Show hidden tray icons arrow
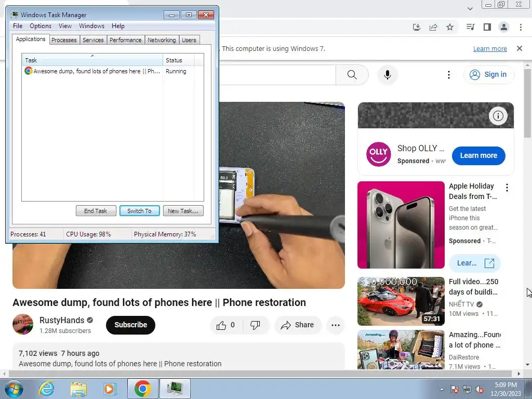The width and height of the screenshot is (532, 399). click(442, 389)
